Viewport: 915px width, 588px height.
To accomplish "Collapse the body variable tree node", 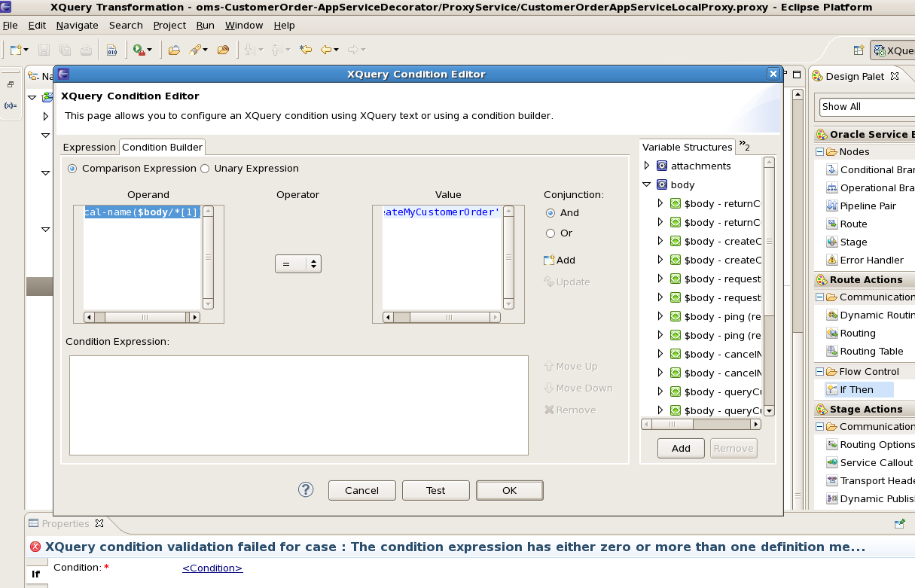I will pos(646,184).
